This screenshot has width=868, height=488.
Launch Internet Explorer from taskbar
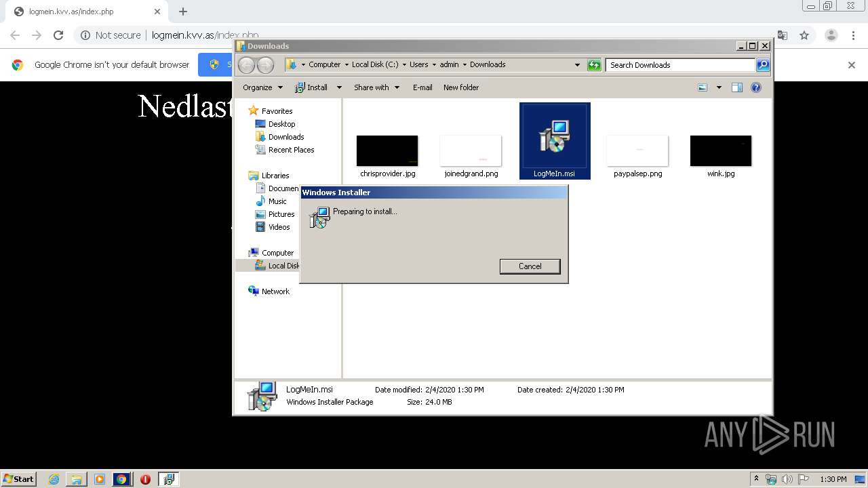click(x=54, y=479)
